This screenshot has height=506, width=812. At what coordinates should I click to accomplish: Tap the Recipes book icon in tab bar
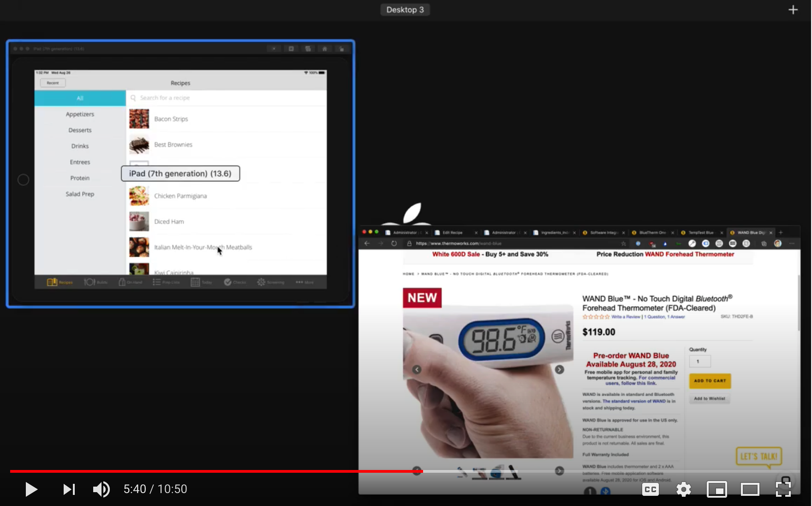click(52, 282)
